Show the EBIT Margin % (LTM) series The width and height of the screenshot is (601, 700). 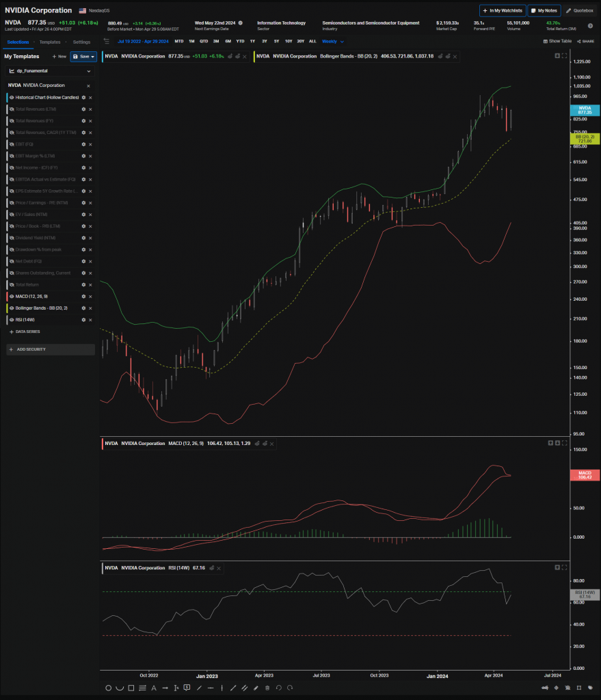[x=12, y=156]
